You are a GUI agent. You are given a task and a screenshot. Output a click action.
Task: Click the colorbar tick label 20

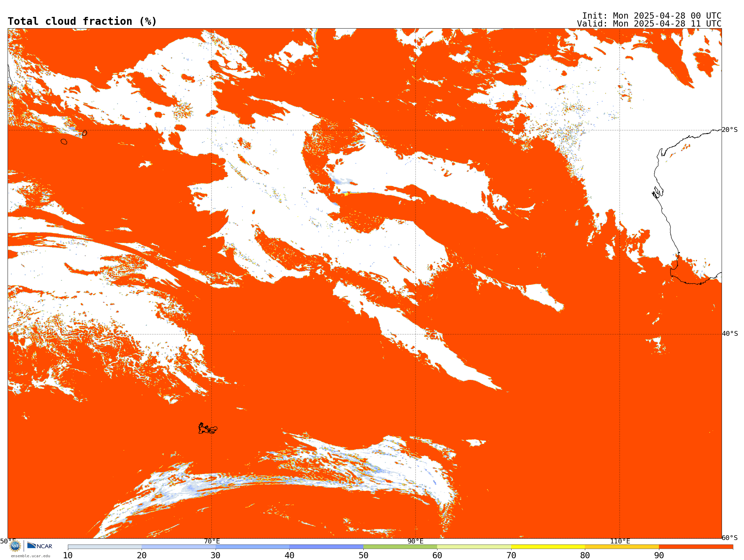coord(142,556)
